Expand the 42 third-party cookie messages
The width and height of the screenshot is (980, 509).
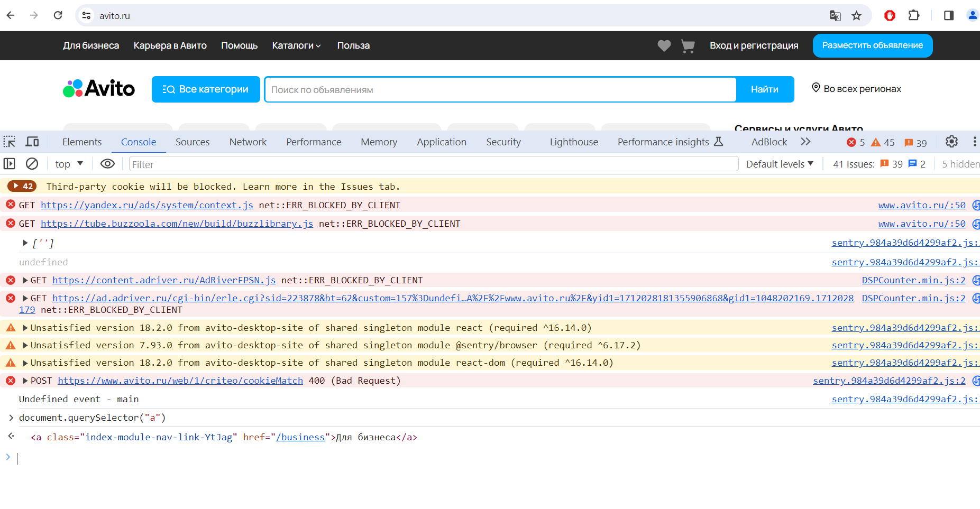(x=22, y=186)
